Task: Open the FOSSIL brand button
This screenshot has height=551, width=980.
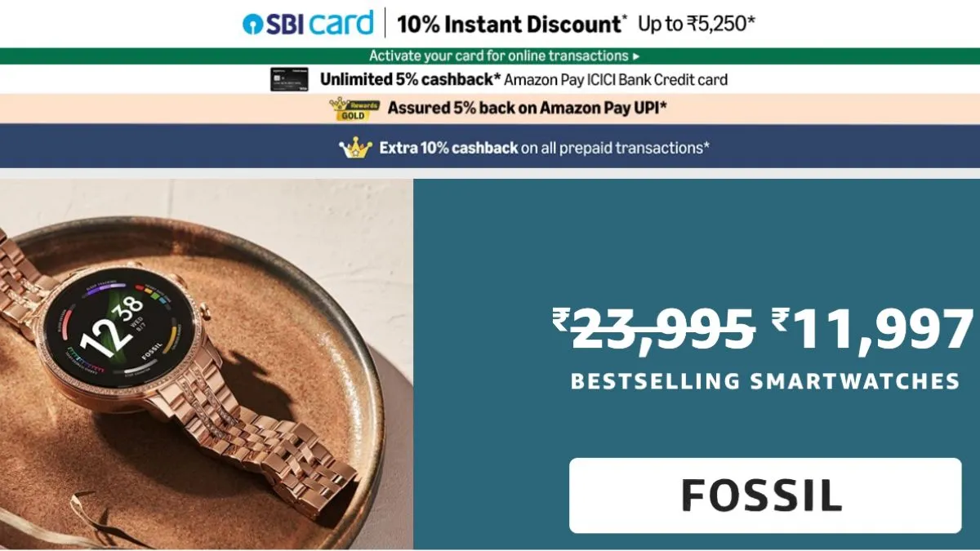Action: pos(765,495)
